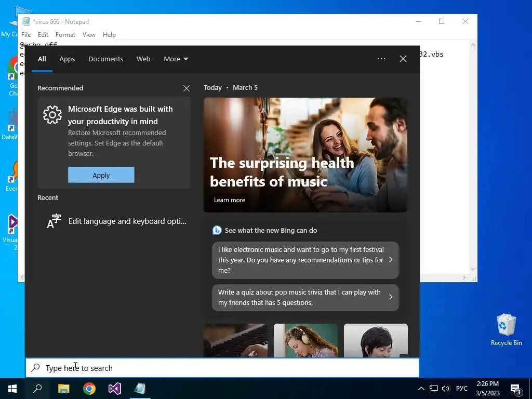This screenshot has width=532, height=399.
Task: Click Notepad vertical scrollbar up arrow
Action: tap(473, 45)
